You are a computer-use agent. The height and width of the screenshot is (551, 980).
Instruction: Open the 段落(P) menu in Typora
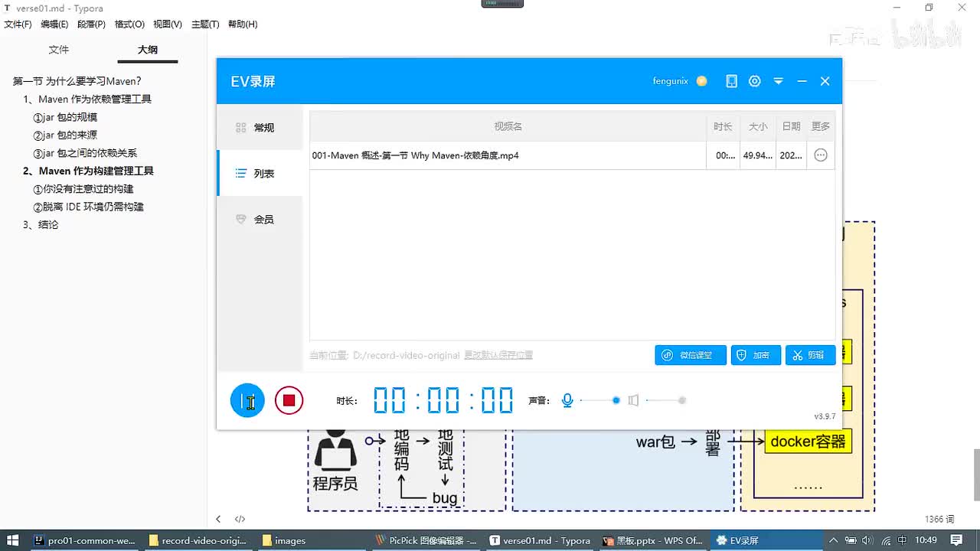tap(91, 24)
